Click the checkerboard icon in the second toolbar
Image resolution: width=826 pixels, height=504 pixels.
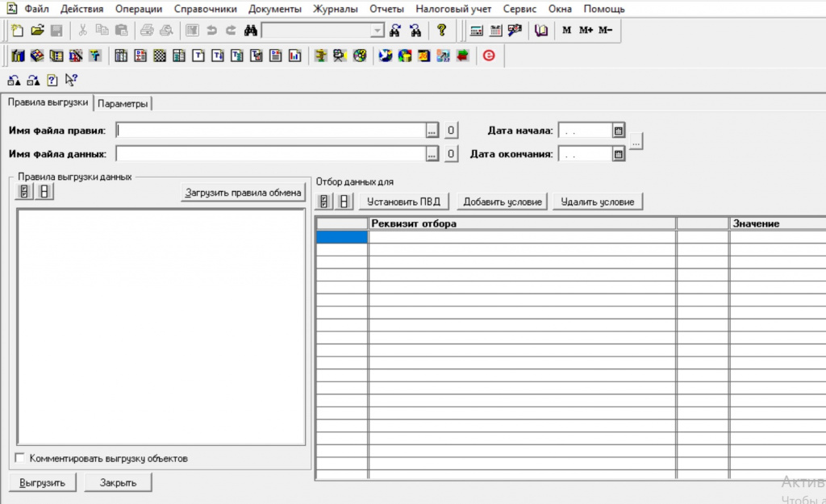point(160,56)
